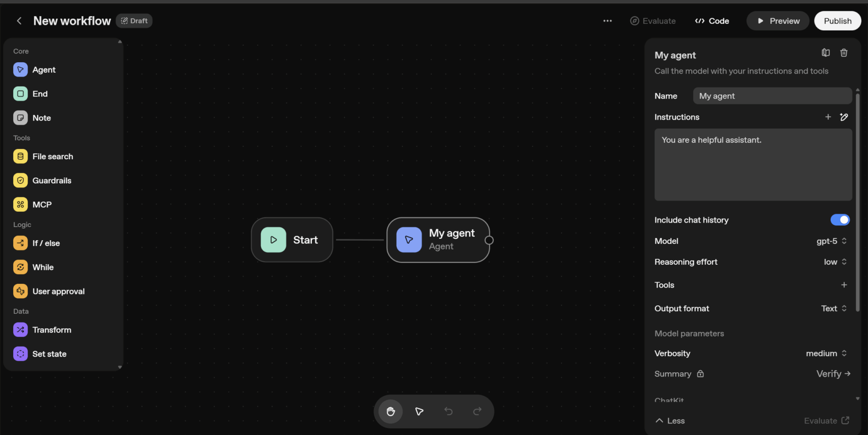Click the Publish button

pyautogui.click(x=837, y=21)
